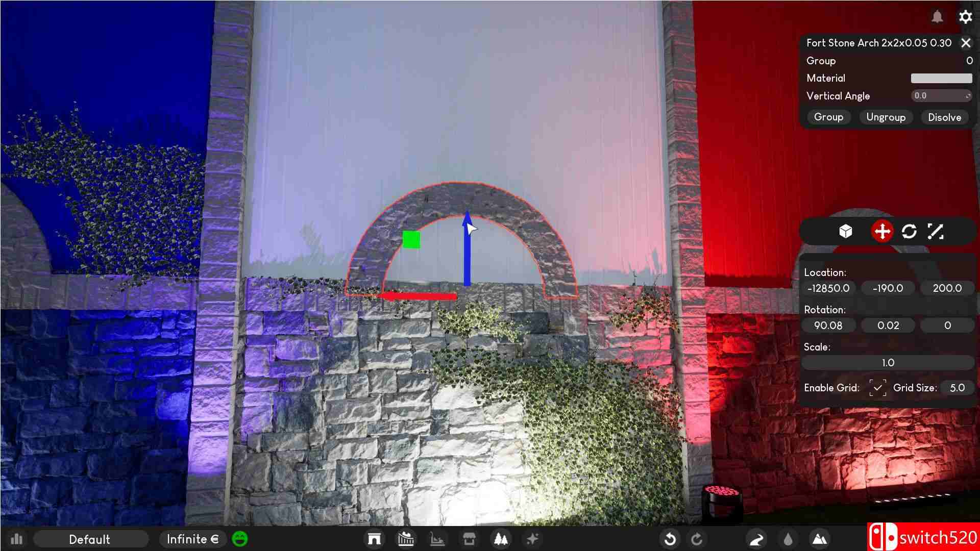Select the move translate tool
980x551 pixels.
(x=882, y=232)
